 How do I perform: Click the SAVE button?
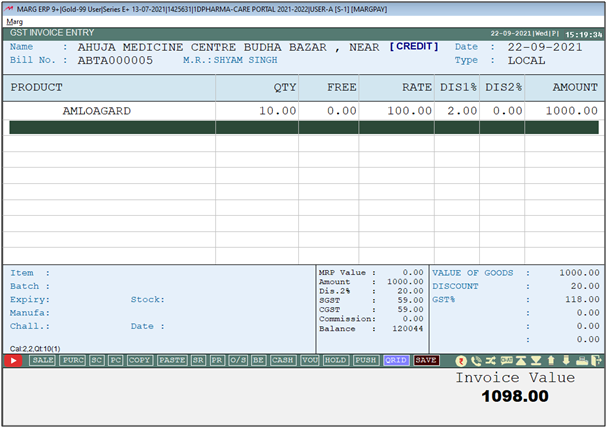pos(426,360)
